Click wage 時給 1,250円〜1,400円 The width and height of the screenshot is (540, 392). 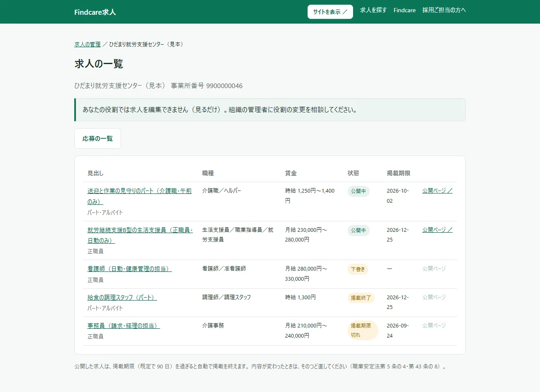(x=310, y=196)
